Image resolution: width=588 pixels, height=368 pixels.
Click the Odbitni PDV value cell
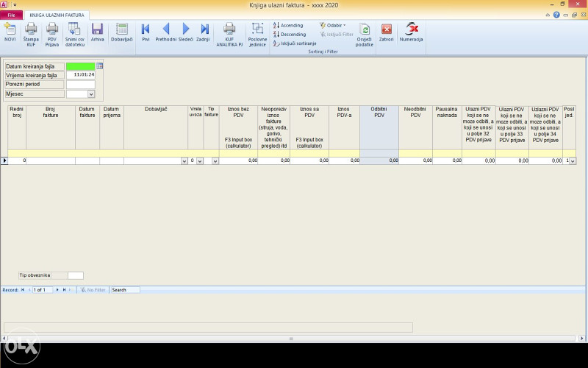[x=379, y=160]
